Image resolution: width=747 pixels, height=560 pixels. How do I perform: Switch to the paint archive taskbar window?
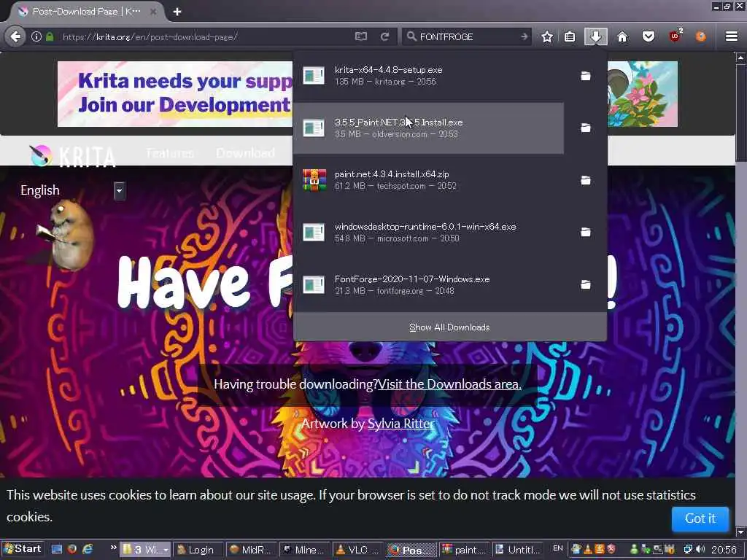tap(465, 550)
